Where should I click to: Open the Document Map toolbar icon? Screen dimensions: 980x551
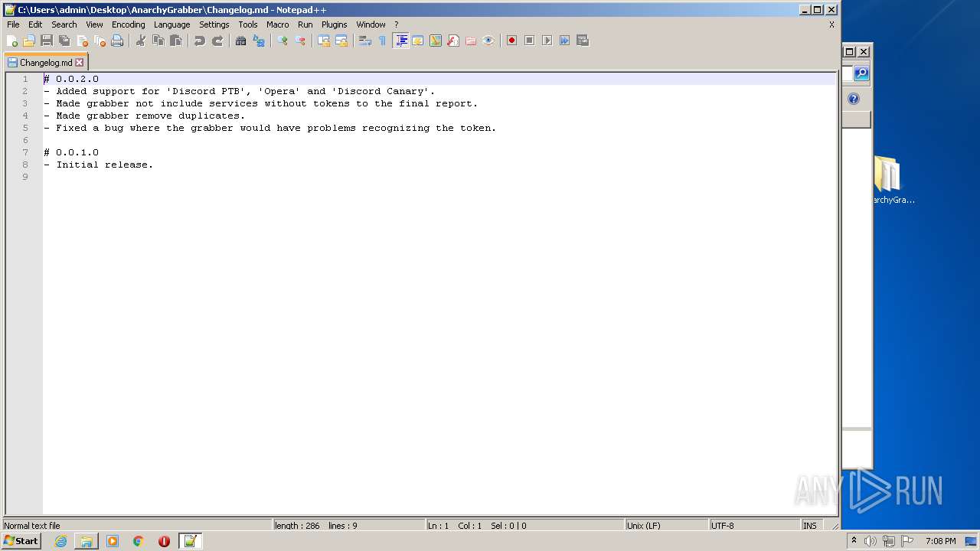pos(436,41)
